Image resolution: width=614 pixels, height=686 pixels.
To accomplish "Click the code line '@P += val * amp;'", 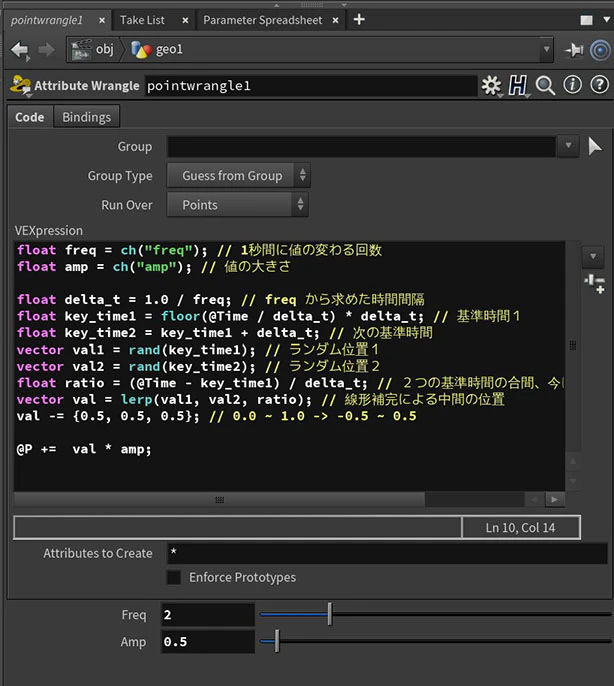I will 84,449.
